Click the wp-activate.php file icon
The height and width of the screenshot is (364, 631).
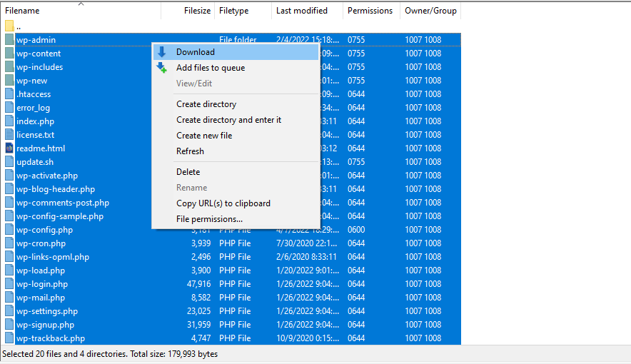[10, 176]
